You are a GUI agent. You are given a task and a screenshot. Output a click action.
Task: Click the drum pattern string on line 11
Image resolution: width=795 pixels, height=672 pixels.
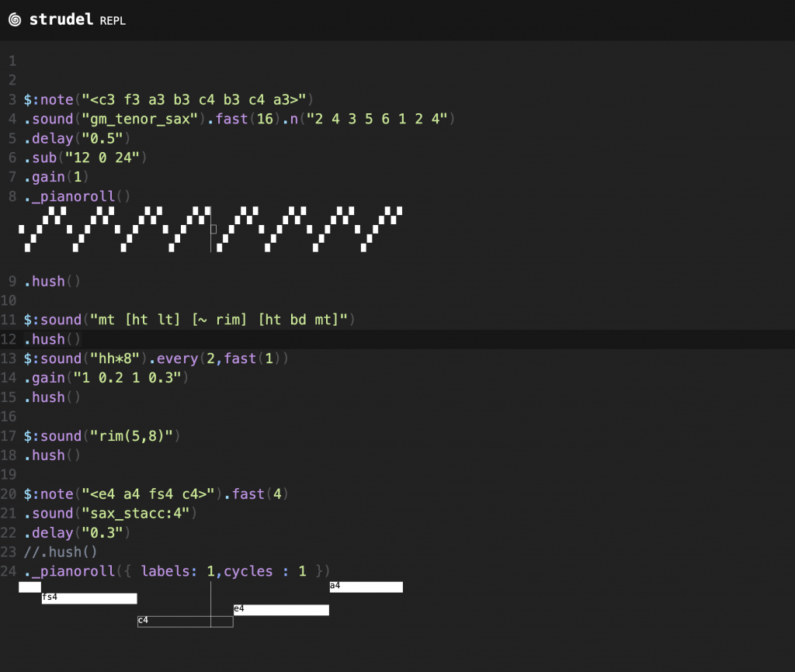click(x=218, y=320)
